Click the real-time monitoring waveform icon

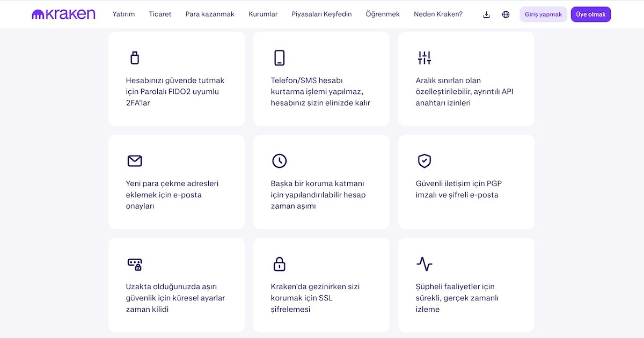pos(424,264)
